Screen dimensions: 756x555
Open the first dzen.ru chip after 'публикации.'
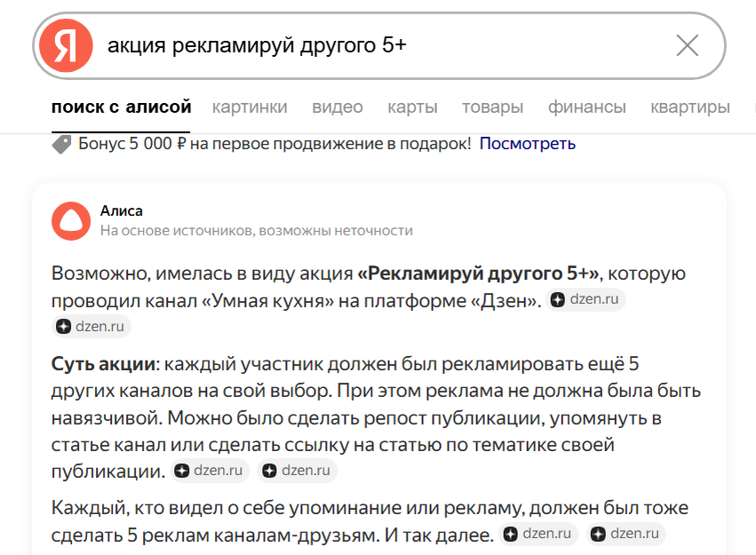click(x=210, y=471)
